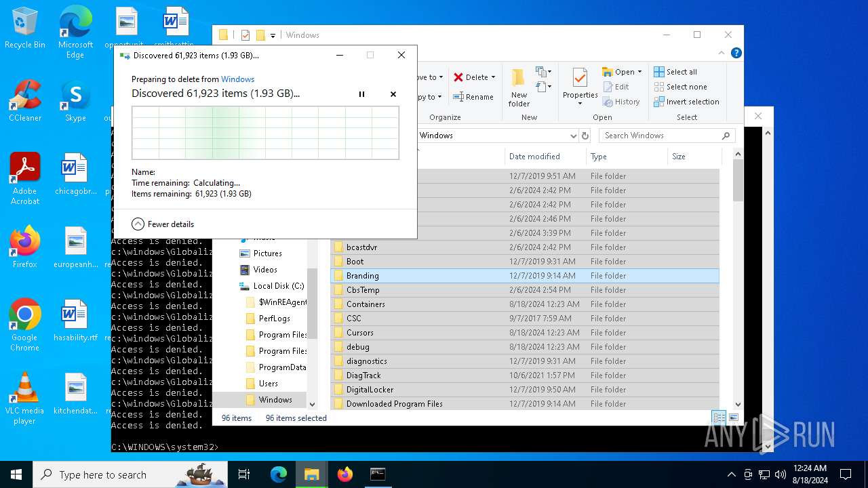Expand the Open dropdown arrow
Screen dimensions: 868x488
click(639, 72)
